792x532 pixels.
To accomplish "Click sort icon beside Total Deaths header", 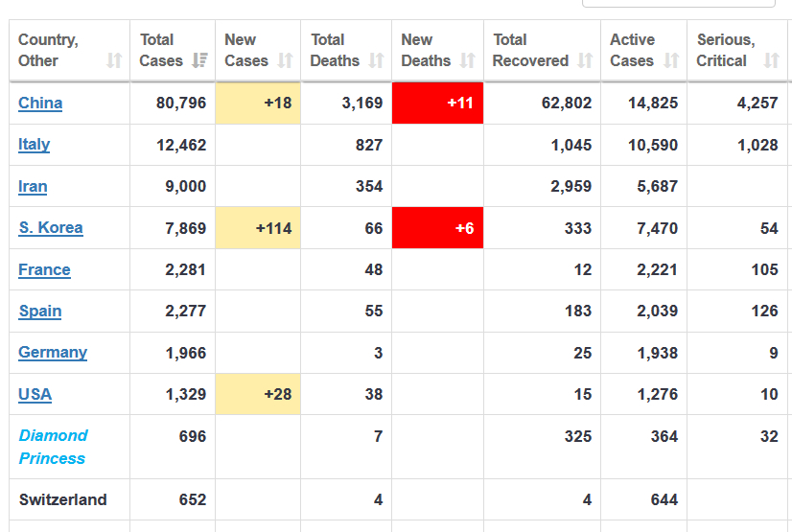I will pos(376,60).
